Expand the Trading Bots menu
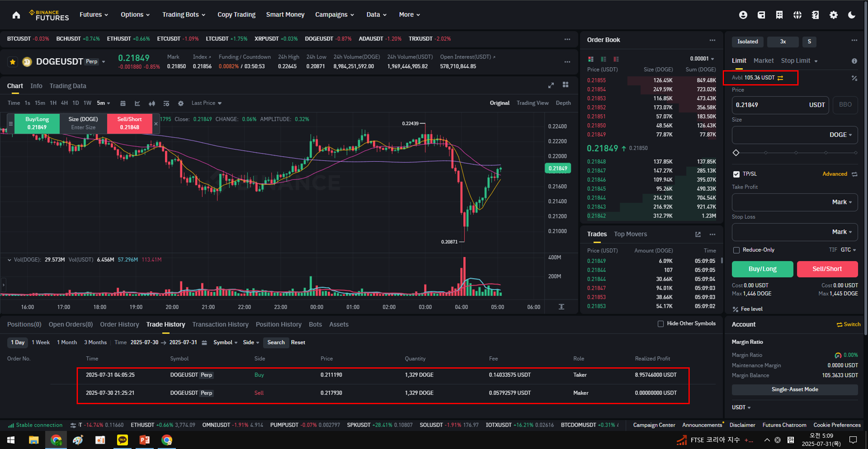This screenshot has height=449, width=868. click(184, 15)
